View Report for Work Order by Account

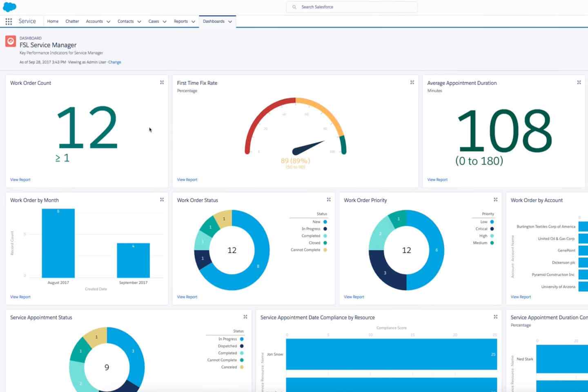[521, 297]
